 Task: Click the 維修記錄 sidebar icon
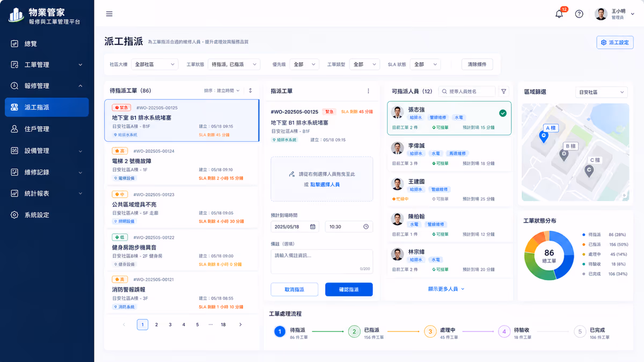15,172
